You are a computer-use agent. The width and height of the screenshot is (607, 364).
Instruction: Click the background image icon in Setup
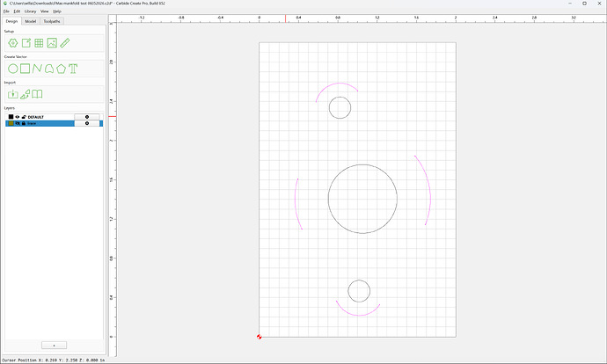pos(52,43)
